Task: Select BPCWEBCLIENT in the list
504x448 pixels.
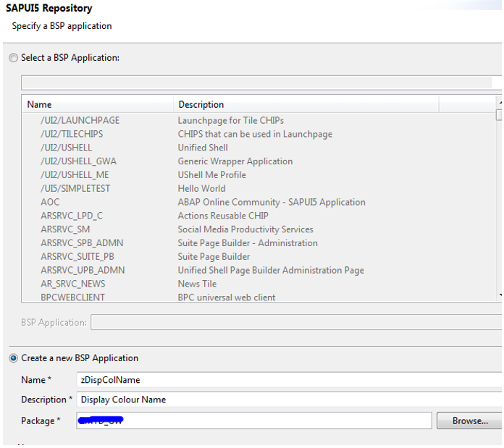Action: coord(259,297)
